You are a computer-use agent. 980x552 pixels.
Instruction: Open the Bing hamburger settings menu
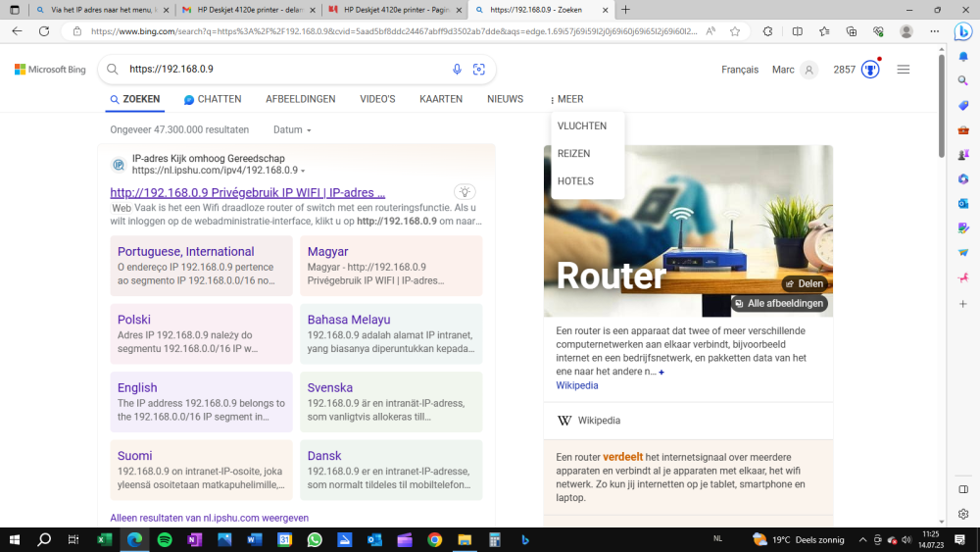pyautogui.click(x=904, y=70)
